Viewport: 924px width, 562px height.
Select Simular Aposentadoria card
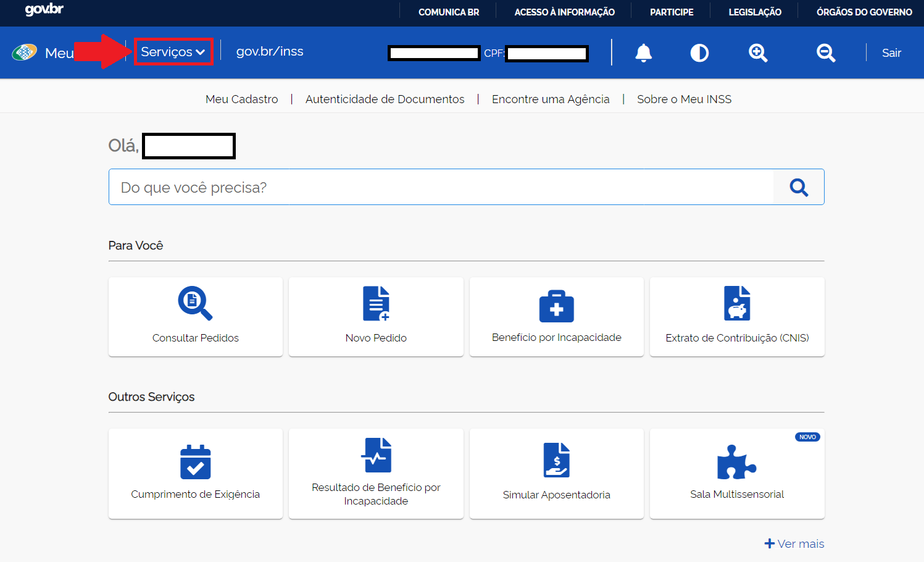pos(556,474)
